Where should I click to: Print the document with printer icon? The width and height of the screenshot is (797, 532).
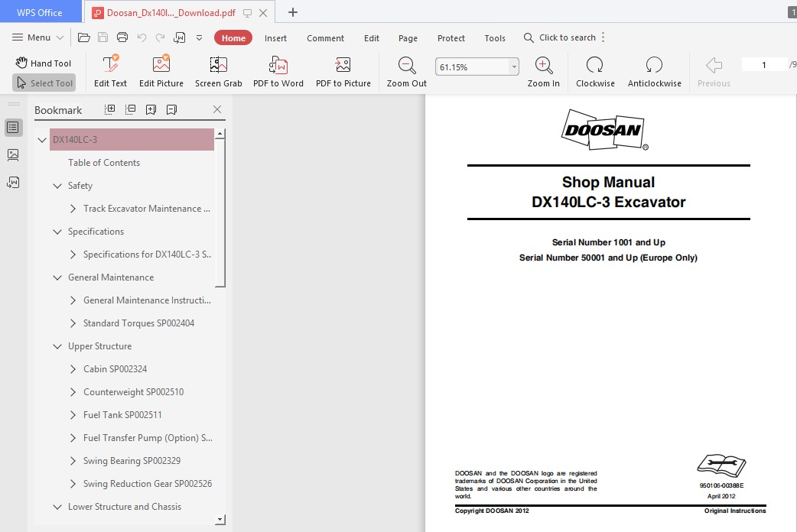tap(122, 37)
